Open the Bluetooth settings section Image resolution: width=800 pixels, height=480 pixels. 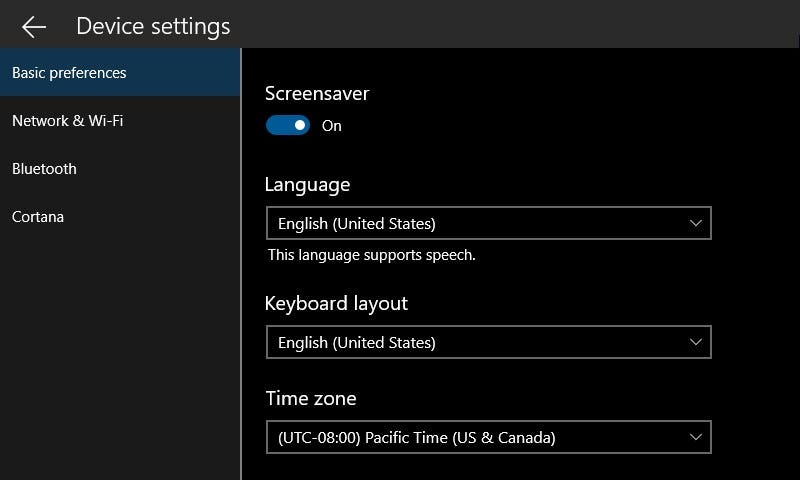point(120,168)
